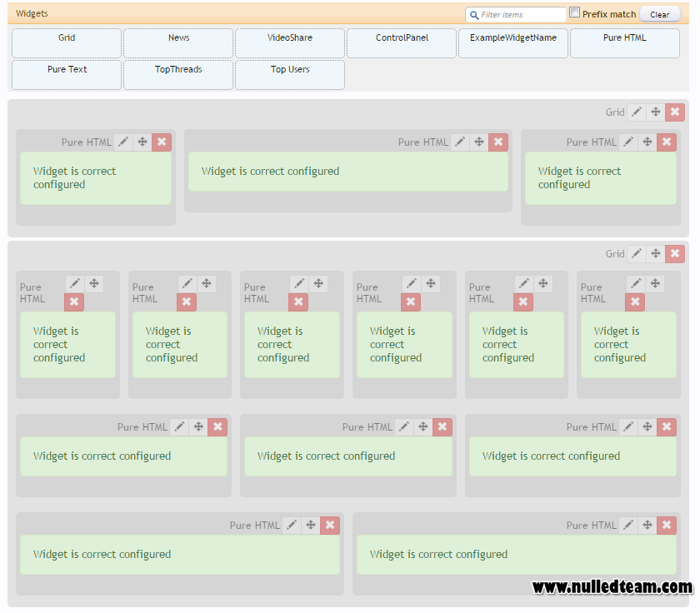Edit the right widget in the two-column row
This screenshot has height=613, width=700.
click(628, 525)
